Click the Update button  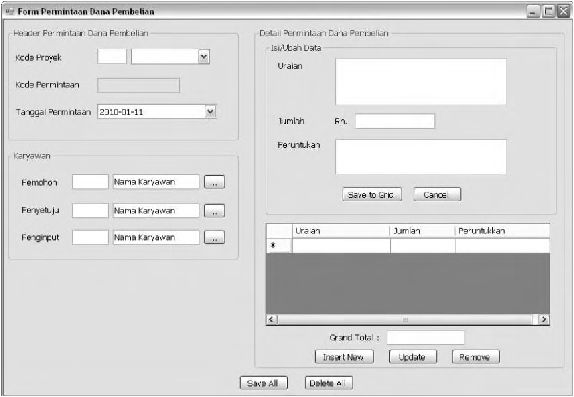click(413, 357)
